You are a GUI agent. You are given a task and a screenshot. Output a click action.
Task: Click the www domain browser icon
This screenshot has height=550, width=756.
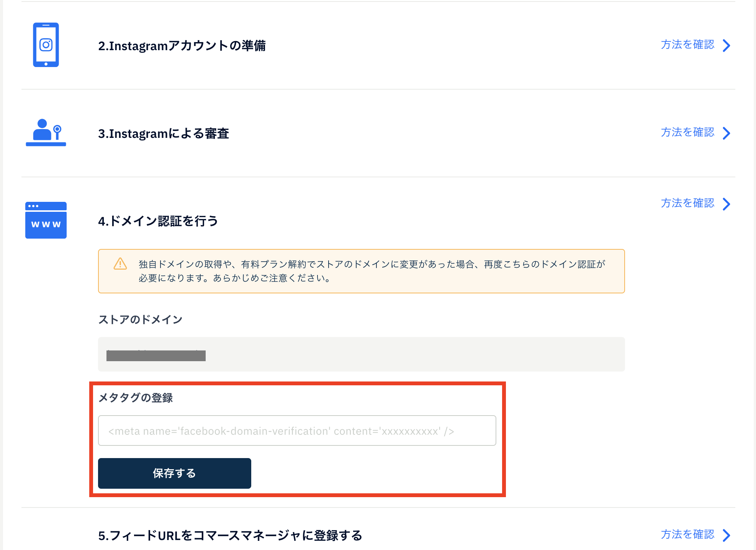46,220
